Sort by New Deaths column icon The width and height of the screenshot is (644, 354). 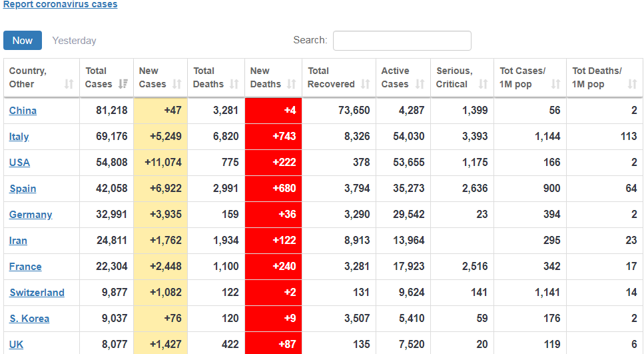pyautogui.click(x=291, y=84)
